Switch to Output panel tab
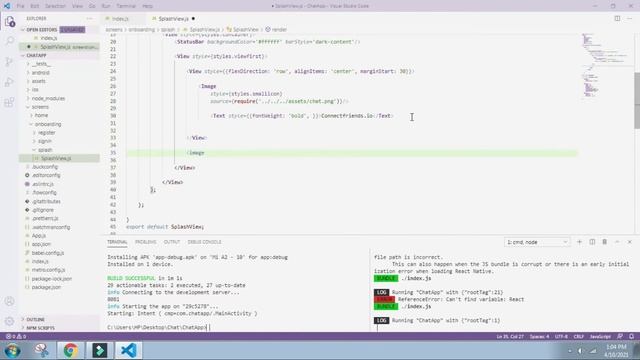 tap(171, 242)
